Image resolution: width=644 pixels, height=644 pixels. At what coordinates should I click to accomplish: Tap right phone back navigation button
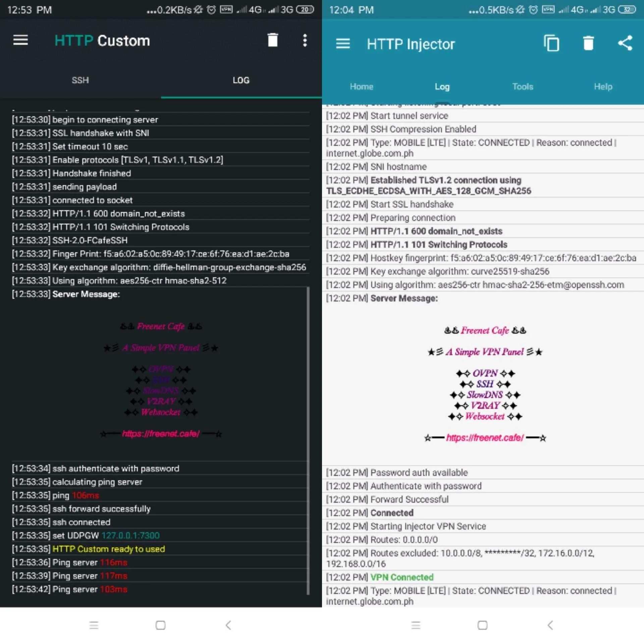coord(550,625)
